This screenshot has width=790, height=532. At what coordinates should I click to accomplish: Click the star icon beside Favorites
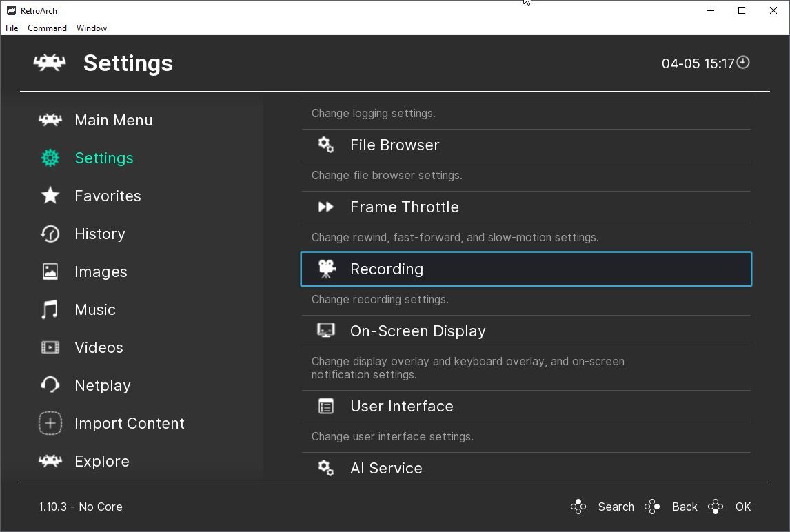pos(50,196)
